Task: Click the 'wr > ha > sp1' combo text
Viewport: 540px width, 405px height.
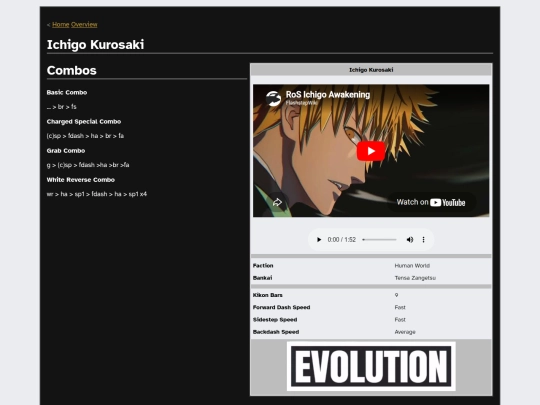Action: [x=97, y=194]
